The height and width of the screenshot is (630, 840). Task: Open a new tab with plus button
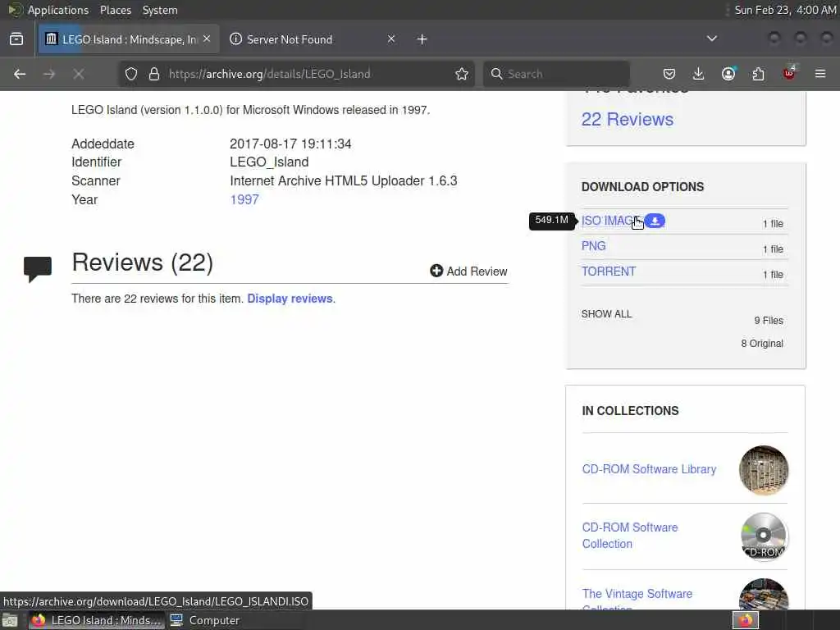click(x=422, y=39)
